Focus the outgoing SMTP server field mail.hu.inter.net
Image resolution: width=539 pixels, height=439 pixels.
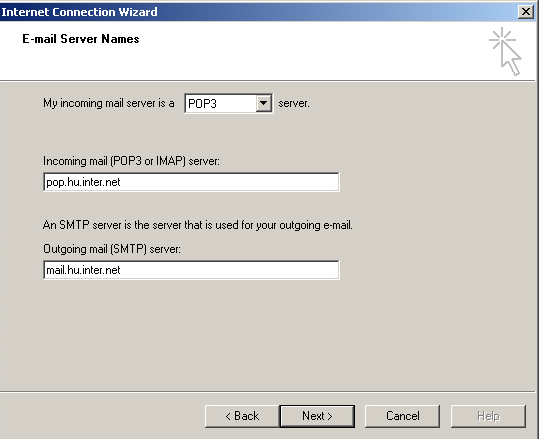tap(191, 270)
